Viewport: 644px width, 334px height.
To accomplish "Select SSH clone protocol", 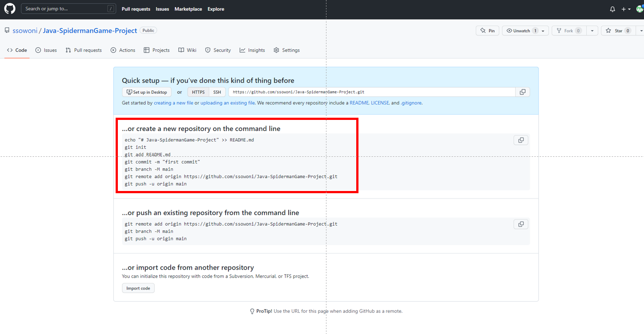I will 217,92.
